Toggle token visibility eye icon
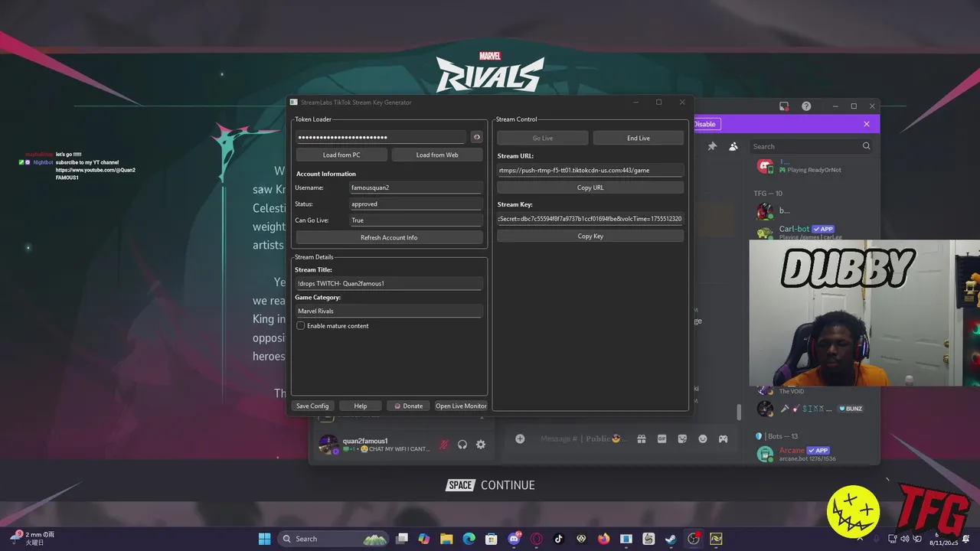The height and width of the screenshot is (551, 980). tap(476, 137)
